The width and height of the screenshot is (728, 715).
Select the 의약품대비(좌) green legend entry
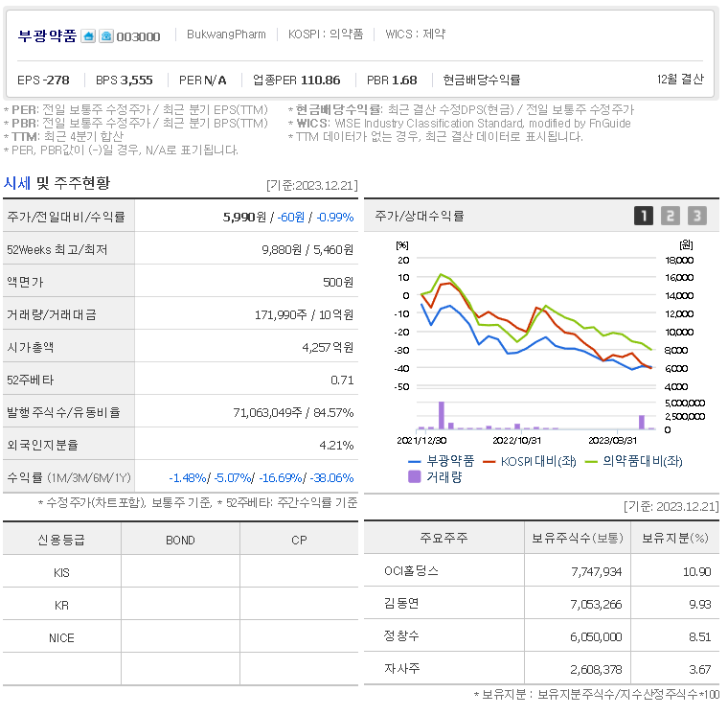(634, 461)
